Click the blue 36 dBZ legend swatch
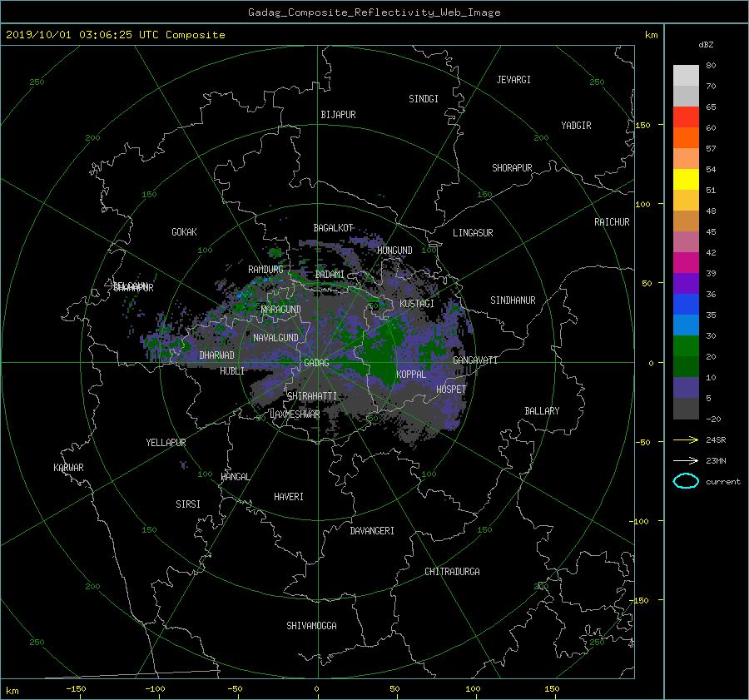Screen dimensions: 749x700 [686, 305]
